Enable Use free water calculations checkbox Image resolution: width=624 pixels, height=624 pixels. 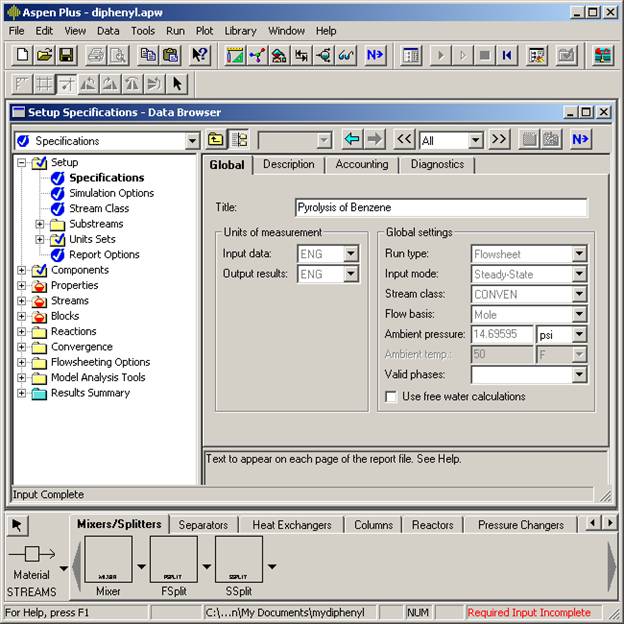tap(391, 396)
